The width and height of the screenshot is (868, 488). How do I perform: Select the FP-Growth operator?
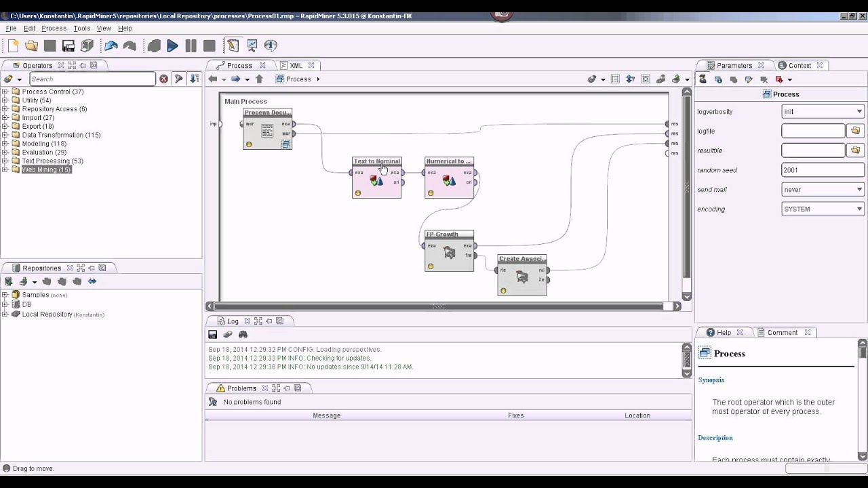(449, 251)
